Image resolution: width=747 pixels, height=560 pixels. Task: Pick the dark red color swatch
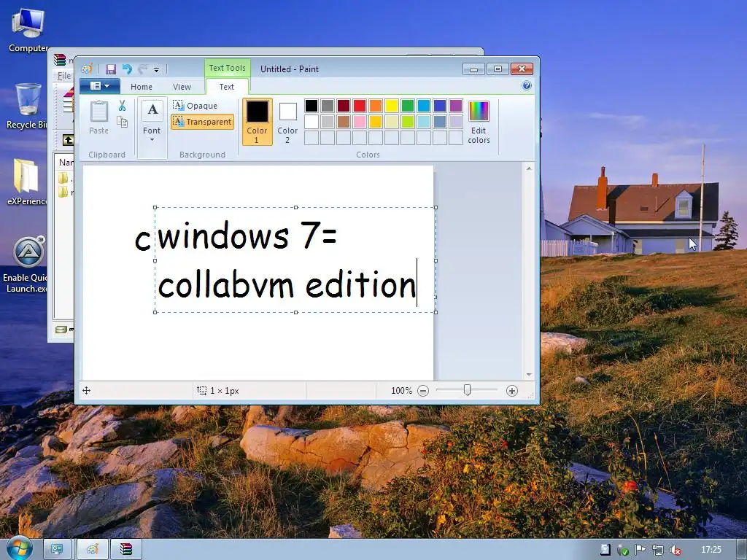point(344,105)
